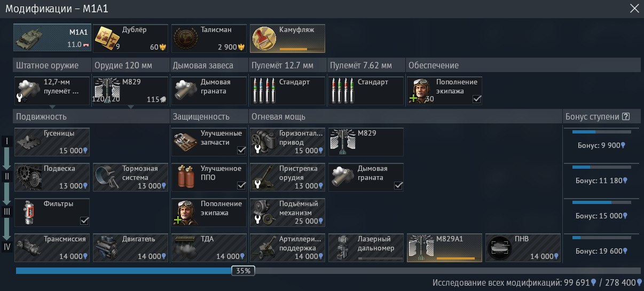Toggle the Улучшенное ППО checkbox
Image resolution: width=644 pixels, height=291 pixels.
click(241, 185)
